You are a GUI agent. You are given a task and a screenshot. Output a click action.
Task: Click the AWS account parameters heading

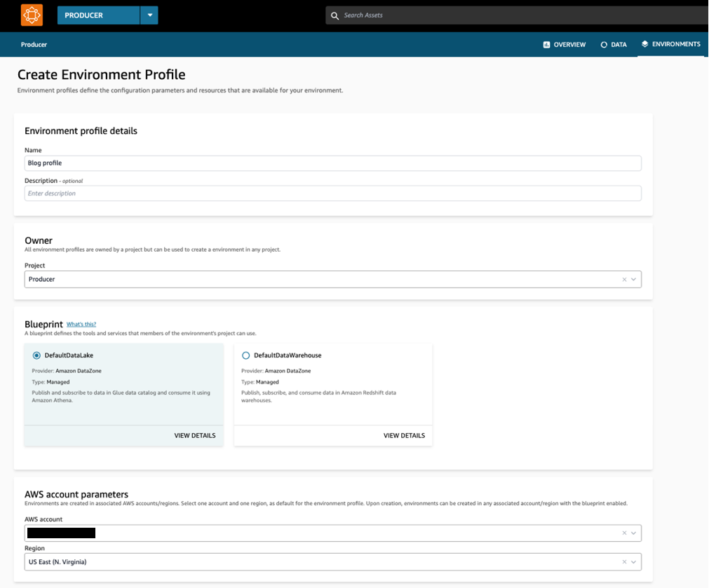(76, 494)
